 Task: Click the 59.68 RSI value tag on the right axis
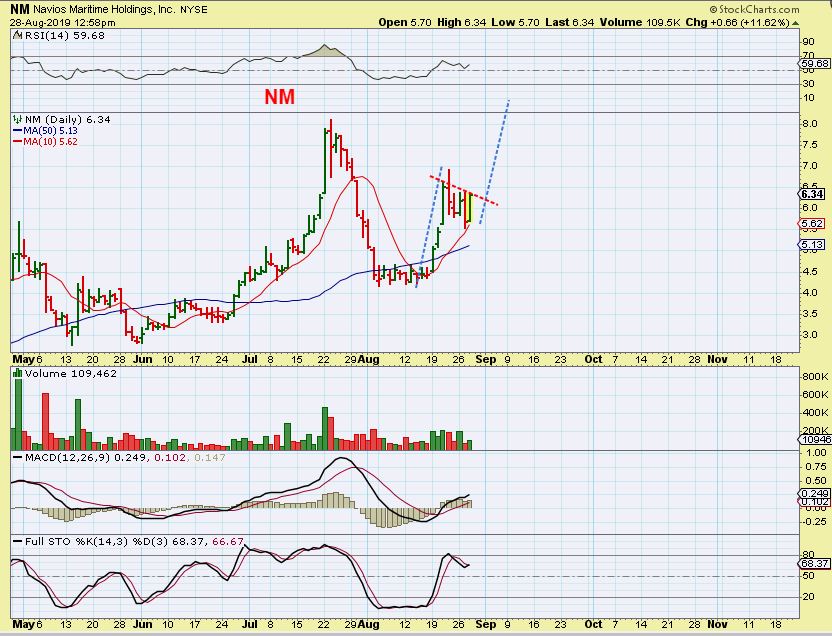pyautogui.click(x=814, y=63)
